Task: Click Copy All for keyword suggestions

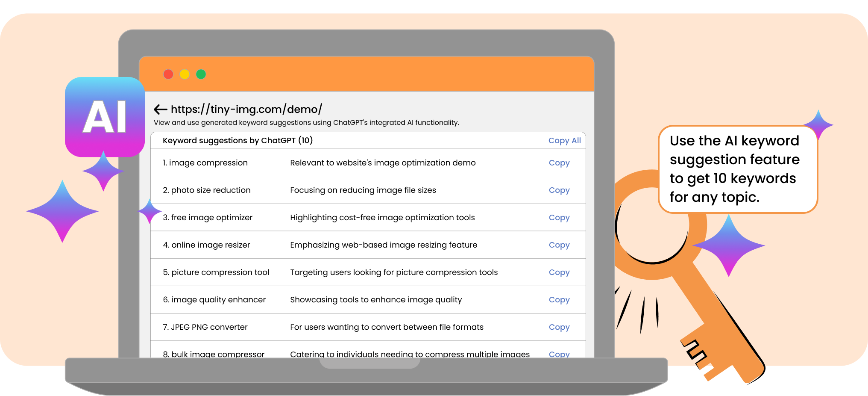Action: click(564, 140)
